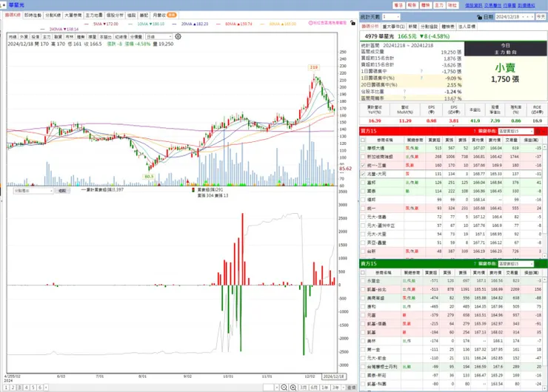Open the 重大事件(1) tab

coord(393,27)
